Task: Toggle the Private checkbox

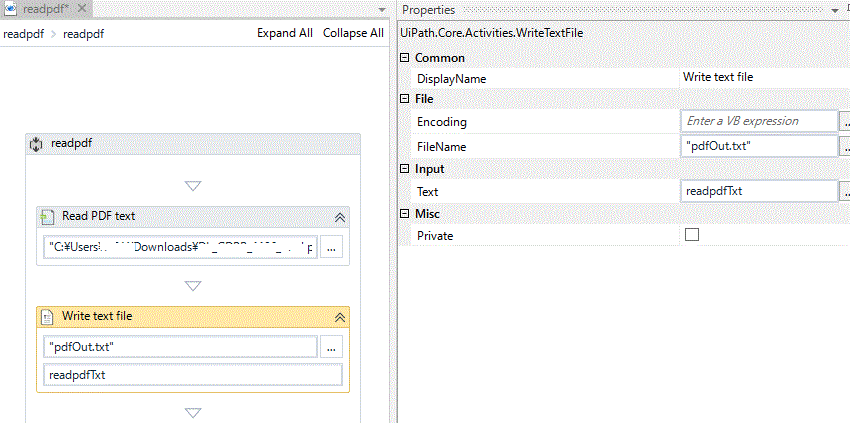Action: point(692,235)
